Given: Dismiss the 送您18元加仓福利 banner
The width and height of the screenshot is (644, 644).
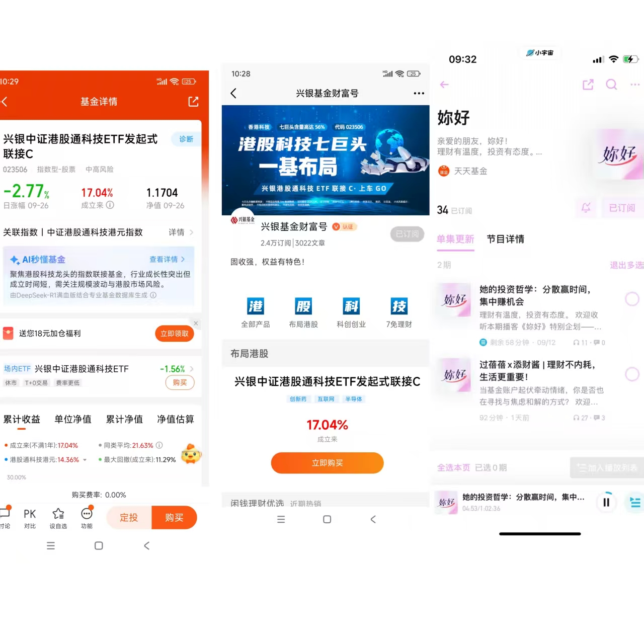Looking at the screenshot, I should (x=196, y=323).
